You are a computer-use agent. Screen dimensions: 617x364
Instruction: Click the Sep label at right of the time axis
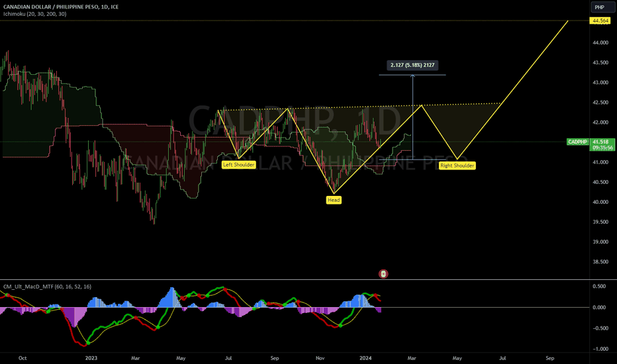click(549, 358)
